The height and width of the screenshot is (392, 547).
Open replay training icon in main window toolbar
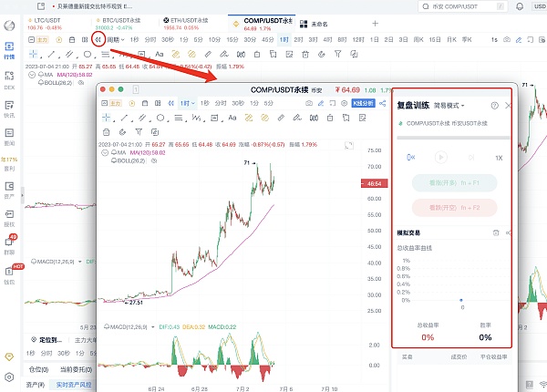click(x=98, y=40)
